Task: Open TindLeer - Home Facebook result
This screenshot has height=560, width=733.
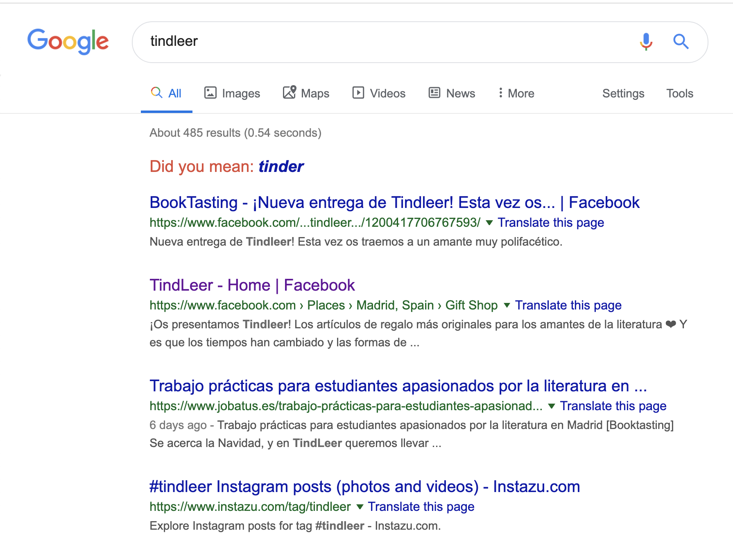Action: coord(252,285)
